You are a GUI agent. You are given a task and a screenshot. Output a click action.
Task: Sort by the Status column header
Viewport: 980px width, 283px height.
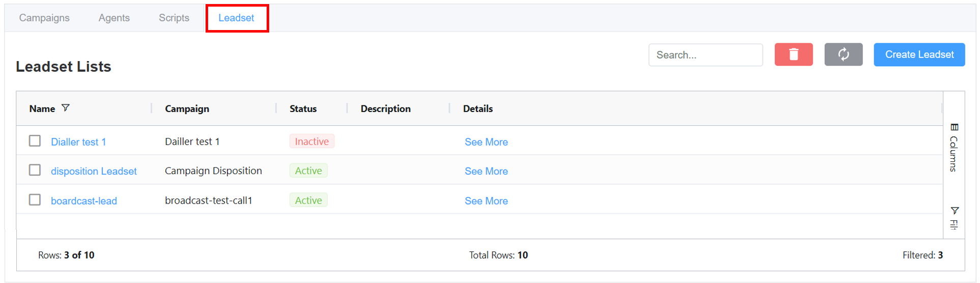[303, 109]
